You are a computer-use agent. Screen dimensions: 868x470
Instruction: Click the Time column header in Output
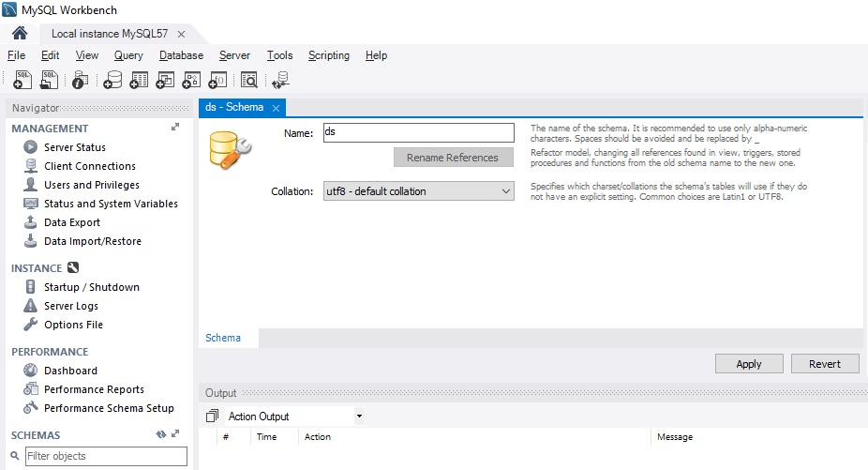click(x=266, y=437)
